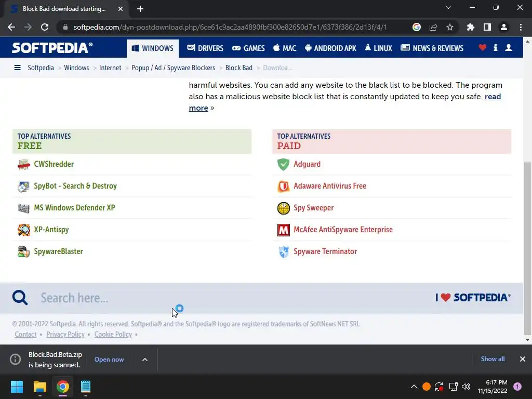The height and width of the screenshot is (399, 532).
Task: Open Chrome three-dot menu
Action: coord(521,27)
